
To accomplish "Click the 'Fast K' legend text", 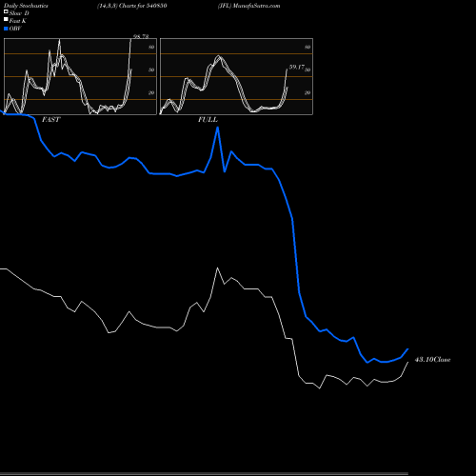I will coord(18,21).
